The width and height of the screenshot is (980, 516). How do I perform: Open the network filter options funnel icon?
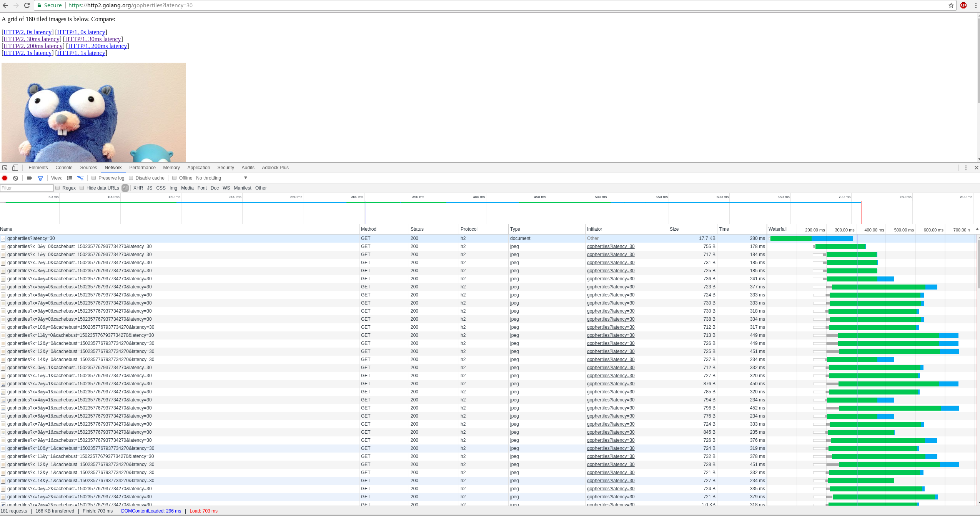[40, 178]
